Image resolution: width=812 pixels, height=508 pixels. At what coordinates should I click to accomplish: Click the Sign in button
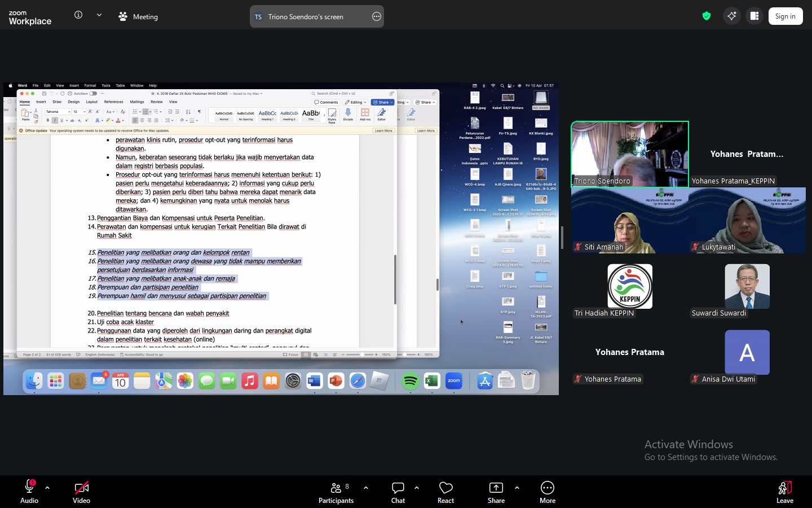click(x=785, y=16)
